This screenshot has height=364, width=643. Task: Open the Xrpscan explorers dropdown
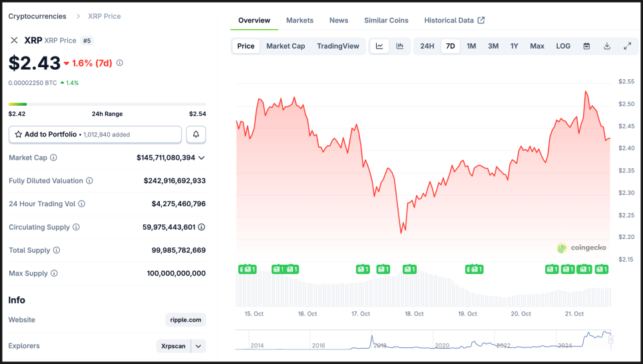(198, 346)
